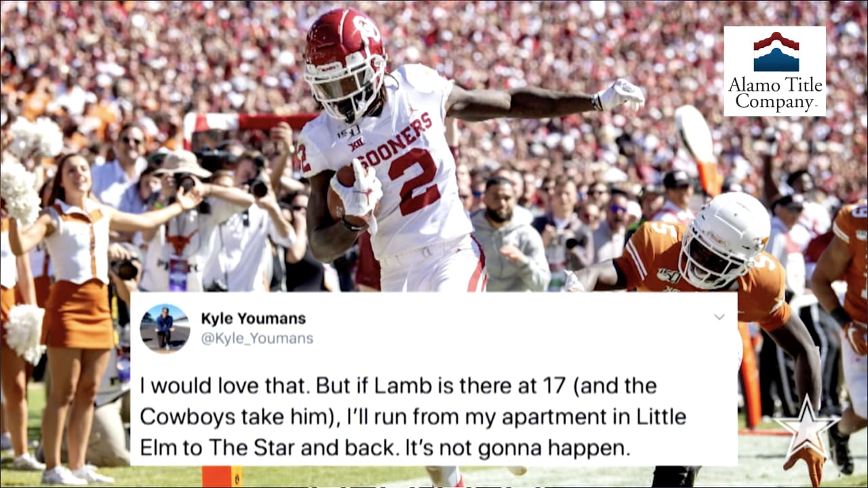Viewport: 868px width, 488px height.
Task: Click the cheerleader's white pom-pom
Action: (x=20, y=192)
